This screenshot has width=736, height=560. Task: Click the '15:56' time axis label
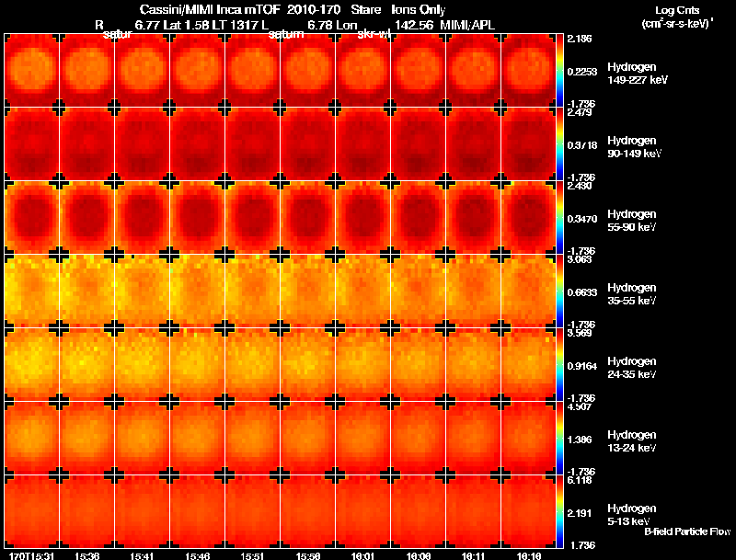point(308,555)
